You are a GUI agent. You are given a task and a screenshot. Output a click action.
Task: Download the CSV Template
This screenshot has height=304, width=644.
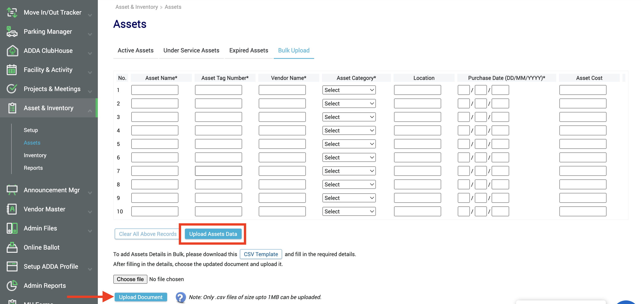pos(261,254)
